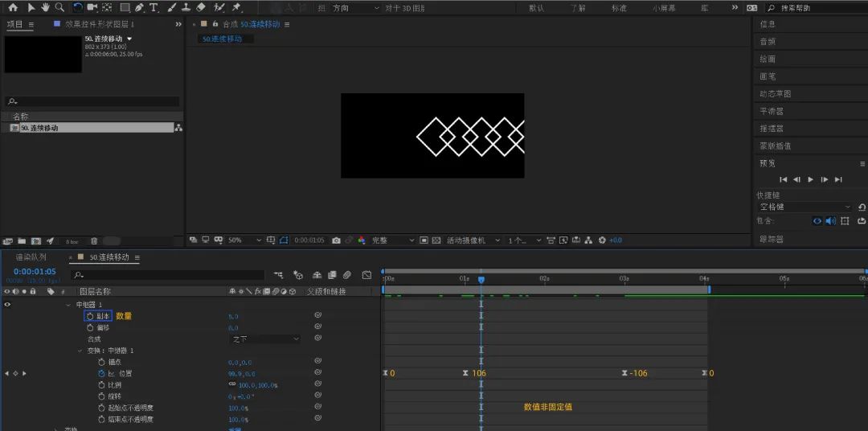Viewport: 868px width, 431px height.
Task: Toggle the region of interest icon
Action: pos(424,240)
